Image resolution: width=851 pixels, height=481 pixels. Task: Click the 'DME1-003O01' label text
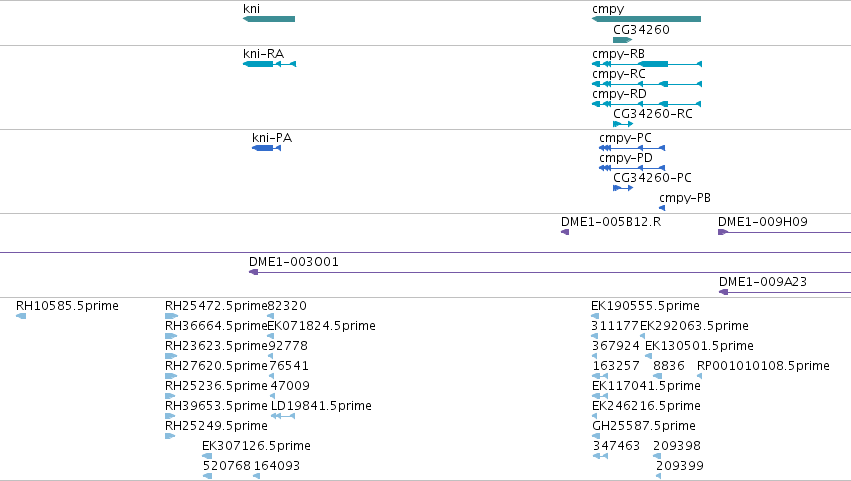pyautogui.click(x=294, y=262)
